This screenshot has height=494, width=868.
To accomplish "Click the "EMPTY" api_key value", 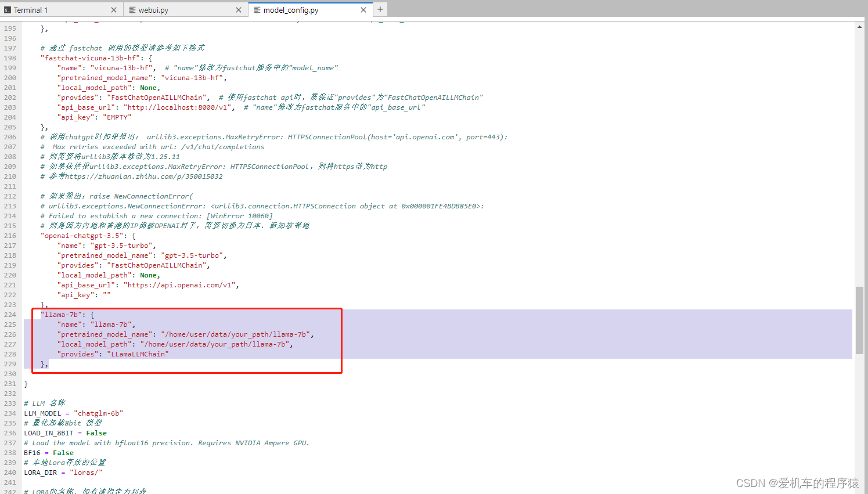I will coord(117,117).
